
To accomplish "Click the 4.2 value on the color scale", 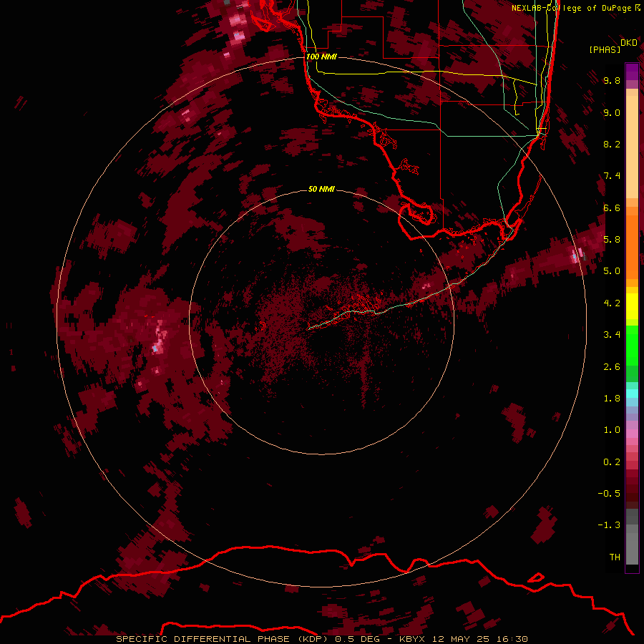I will pyautogui.click(x=612, y=303).
